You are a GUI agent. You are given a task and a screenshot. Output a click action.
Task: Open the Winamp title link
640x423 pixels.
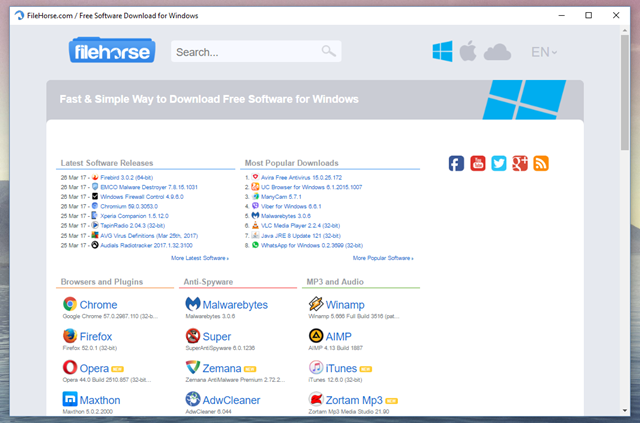[345, 305]
